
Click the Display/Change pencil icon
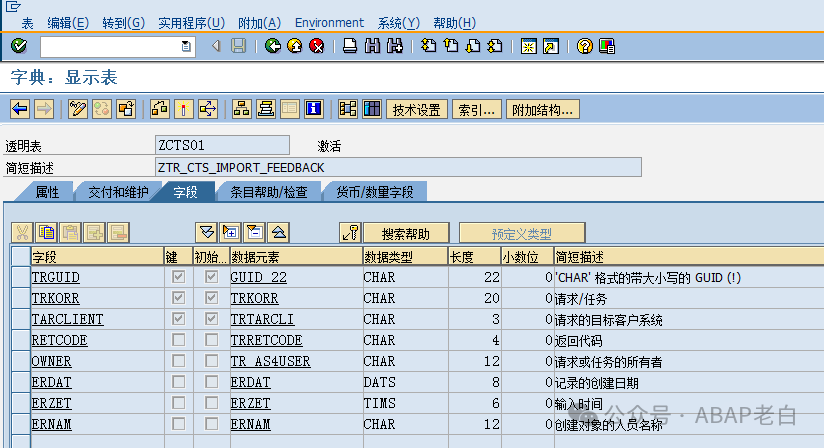click(77, 109)
